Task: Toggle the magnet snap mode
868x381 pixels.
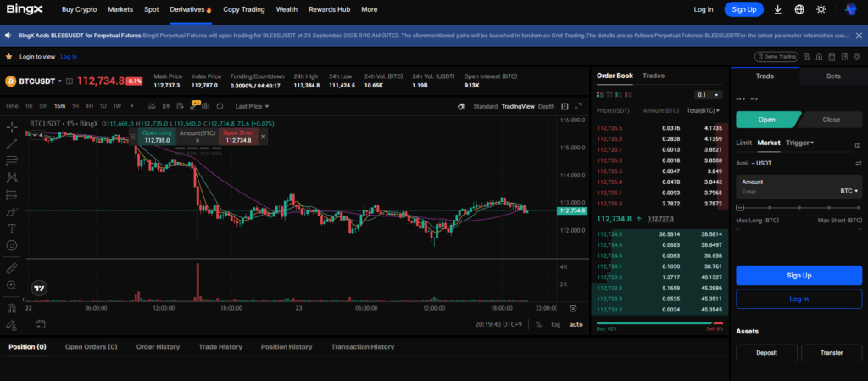Action: (x=12, y=308)
